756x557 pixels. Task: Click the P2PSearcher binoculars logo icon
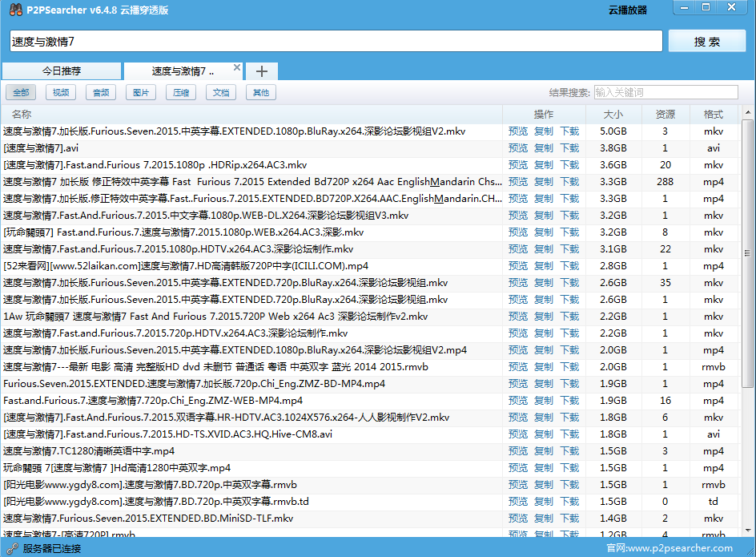14,10
